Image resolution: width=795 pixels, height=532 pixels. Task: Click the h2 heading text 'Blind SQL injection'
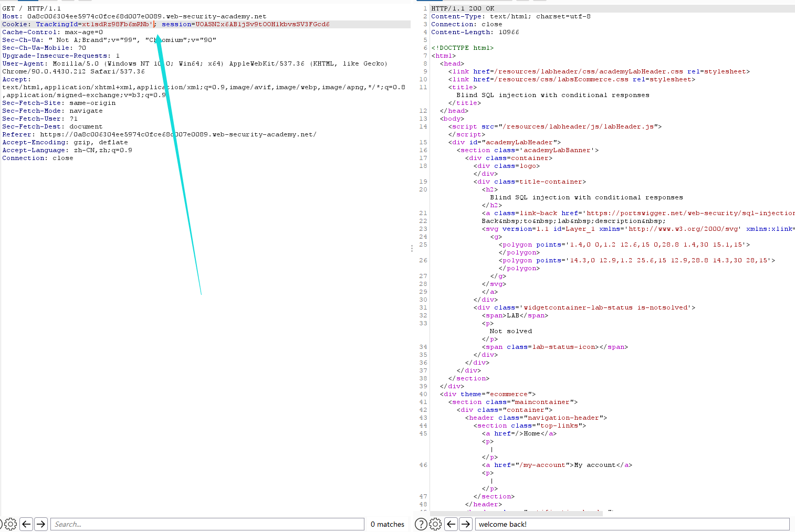pos(587,197)
